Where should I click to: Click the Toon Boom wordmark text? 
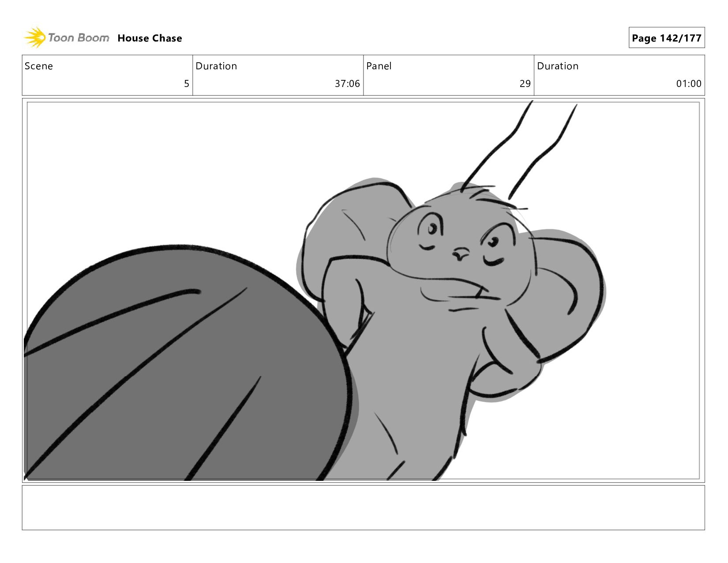[79, 38]
